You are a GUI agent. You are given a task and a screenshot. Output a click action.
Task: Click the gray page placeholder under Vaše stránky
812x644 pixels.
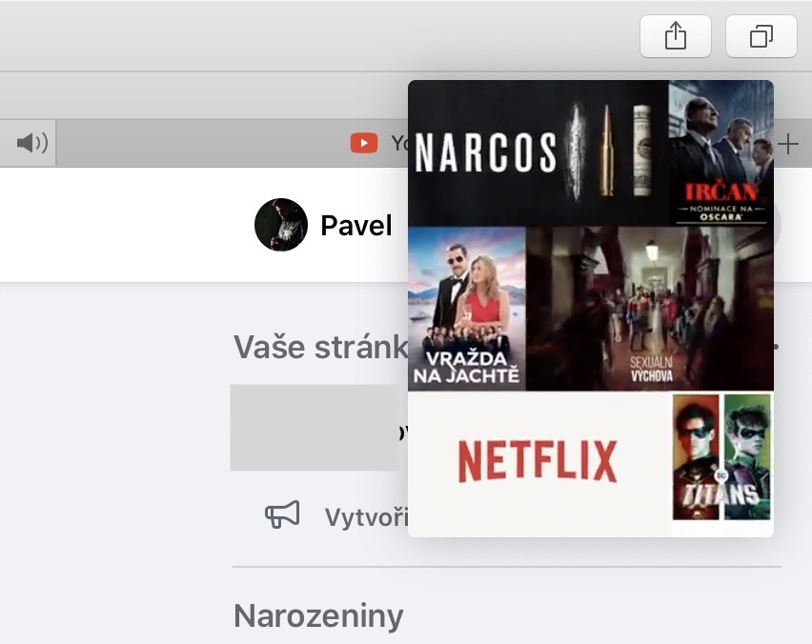[315, 428]
